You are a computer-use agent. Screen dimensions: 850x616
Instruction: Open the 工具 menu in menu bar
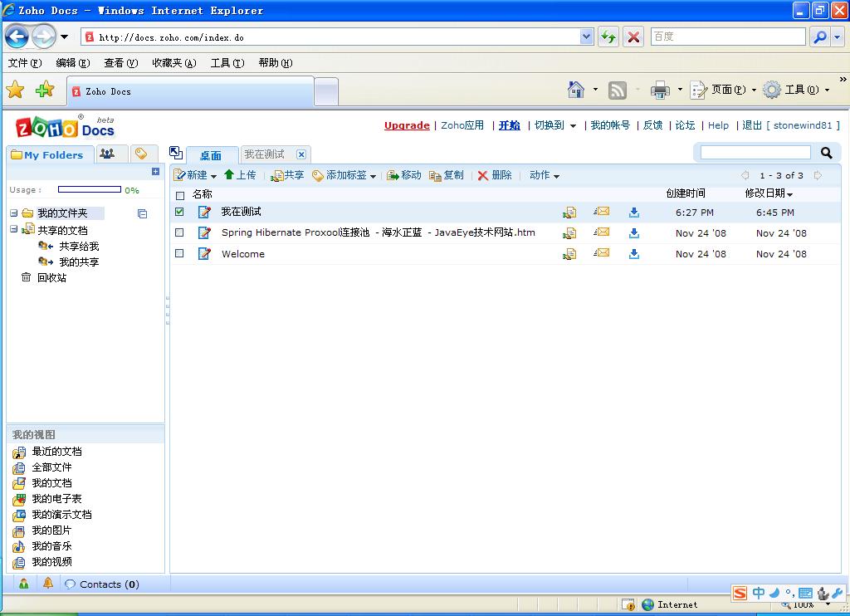227,63
